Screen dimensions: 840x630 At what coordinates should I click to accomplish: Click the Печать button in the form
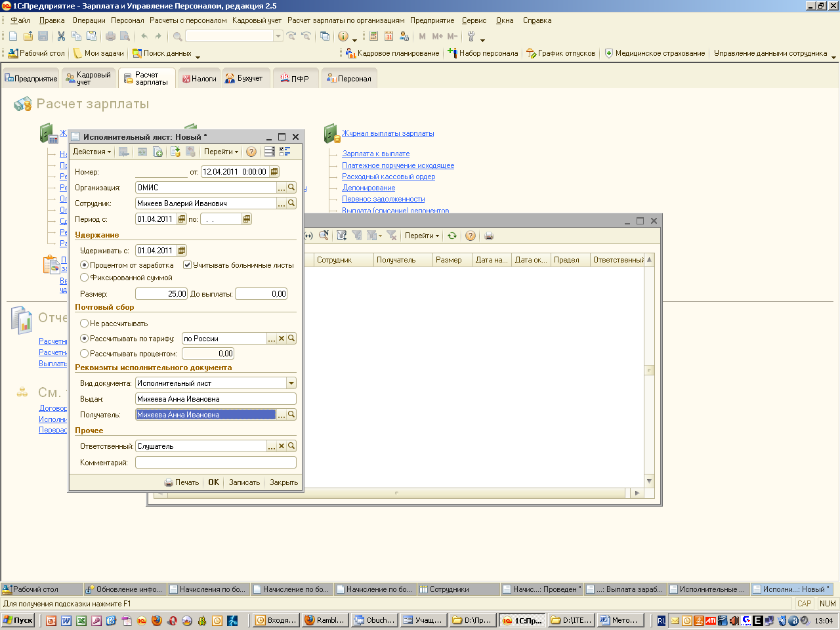182,482
